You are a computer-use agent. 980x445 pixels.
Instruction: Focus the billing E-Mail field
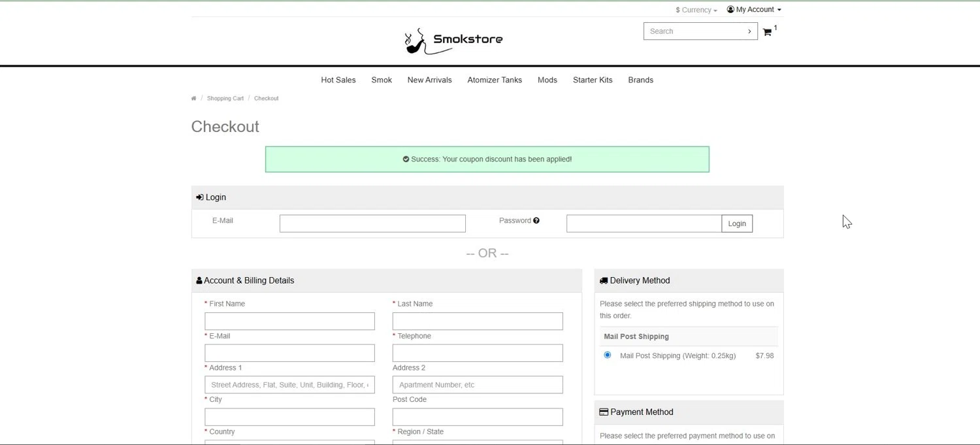click(x=289, y=354)
